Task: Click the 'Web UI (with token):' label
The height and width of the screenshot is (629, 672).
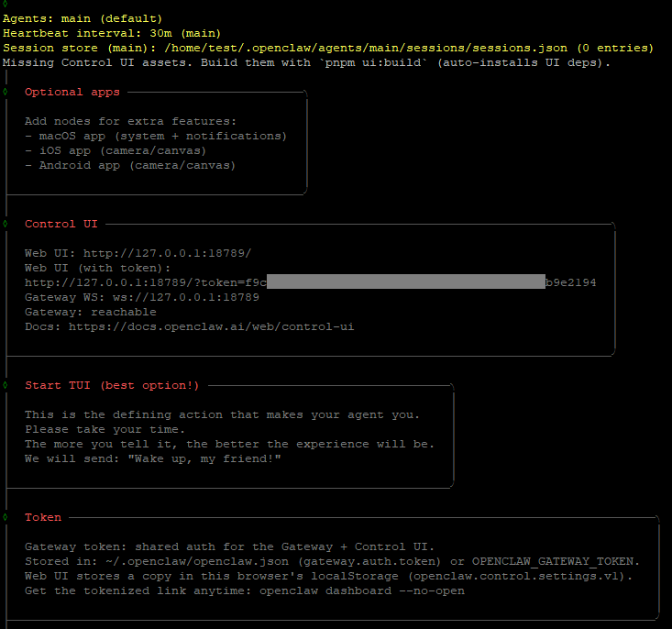Action: click(98, 268)
